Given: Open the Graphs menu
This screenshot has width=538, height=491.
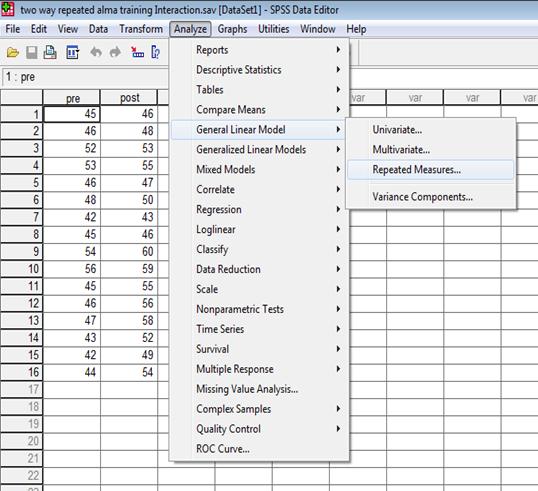Looking at the screenshot, I should [232, 29].
